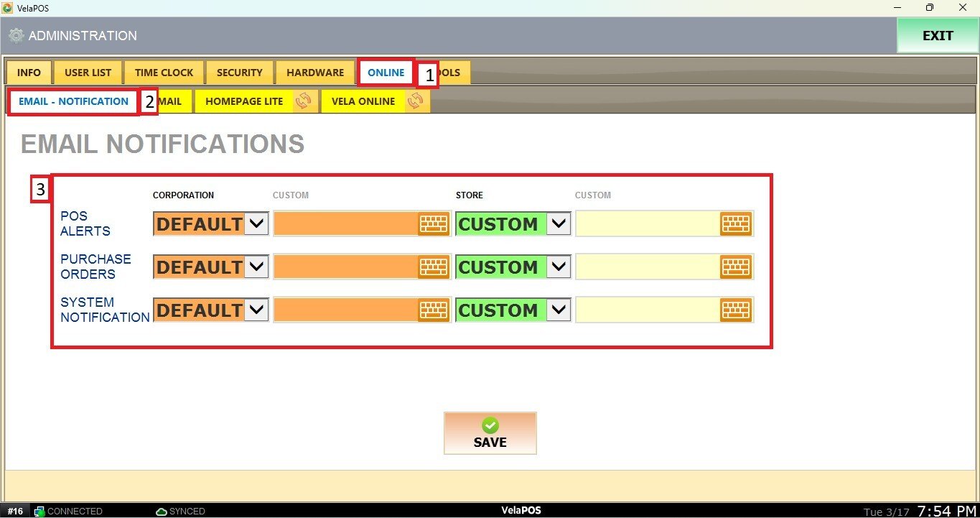Expand Purchase Orders store CUSTOM dropdown
Screen dimensions: 980x518
click(559, 267)
